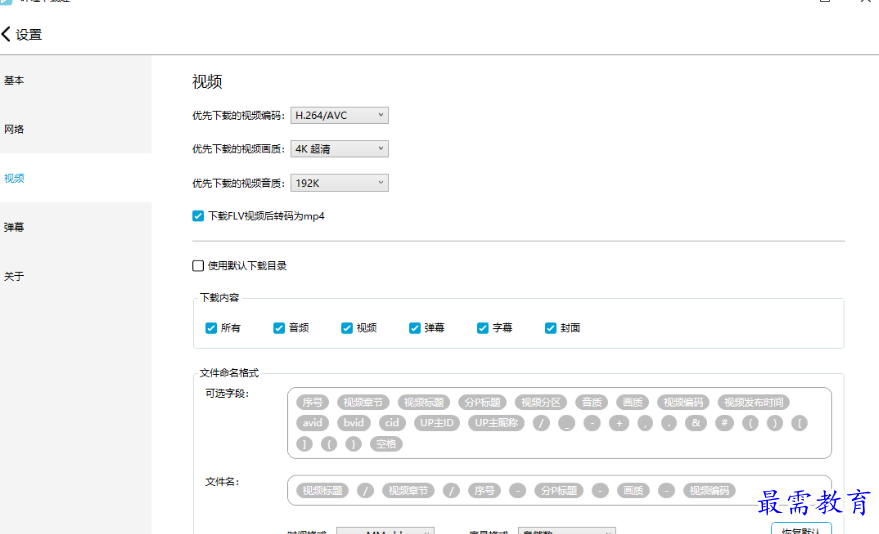
Task: Go back using the arrow beside 设置
Action: coord(6,34)
